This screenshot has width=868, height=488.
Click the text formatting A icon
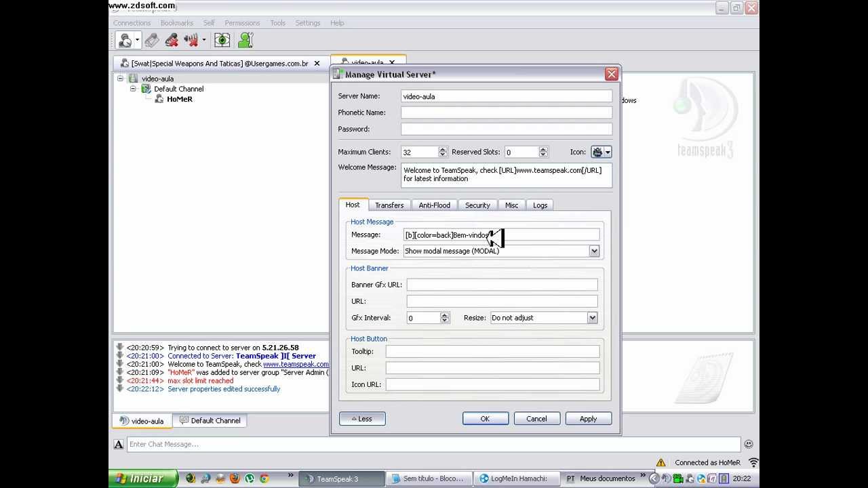coord(119,445)
